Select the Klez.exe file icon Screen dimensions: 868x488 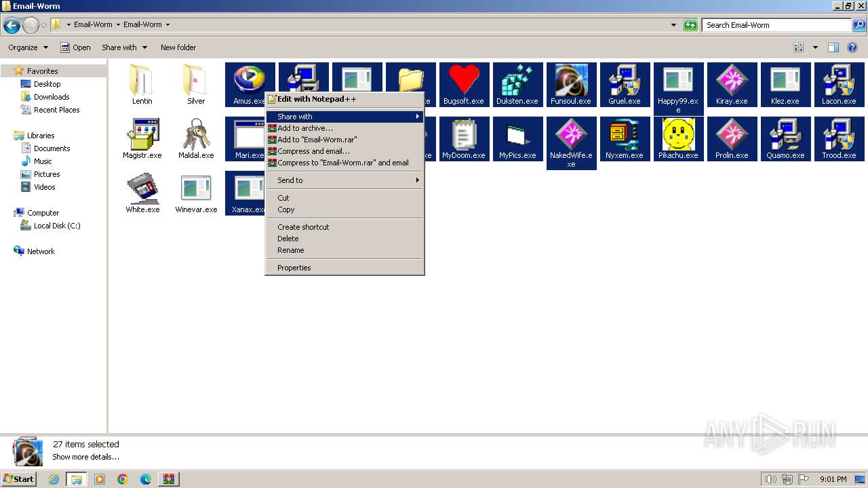(785, 85)
